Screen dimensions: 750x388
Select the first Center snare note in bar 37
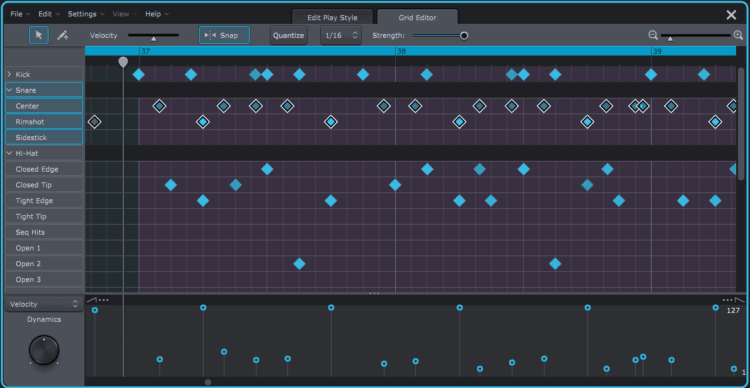(x=159, y=106)
